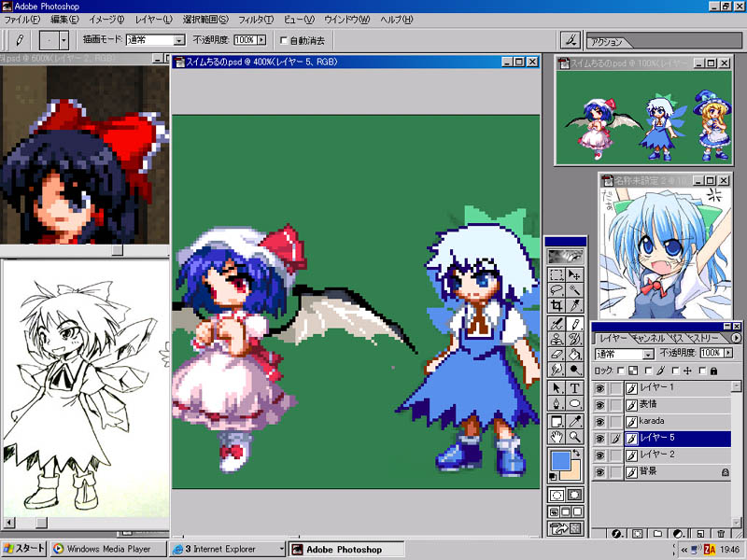The width and height of the screenshot is (747, 560).
Task: Swap foreground and background colors
Action: coord(576,453)
